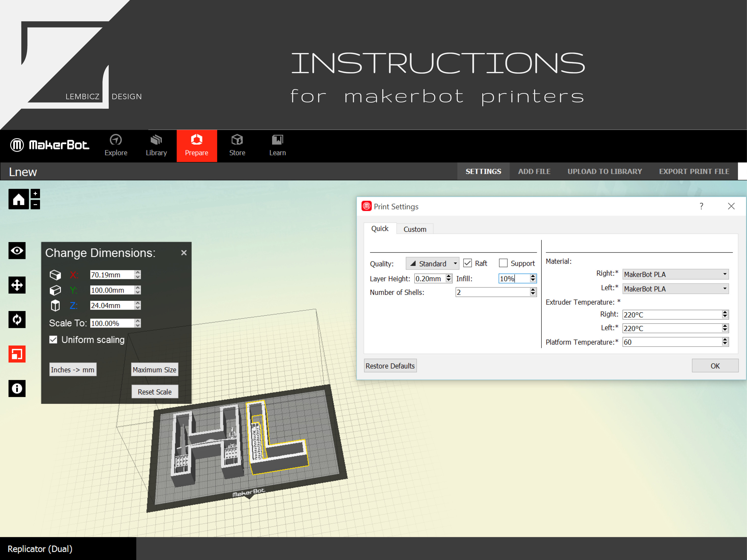Uncheck the Raft checkbox
Image resolution: width=747 pixels, height=560 pixels.
click(x=467, y=263)
